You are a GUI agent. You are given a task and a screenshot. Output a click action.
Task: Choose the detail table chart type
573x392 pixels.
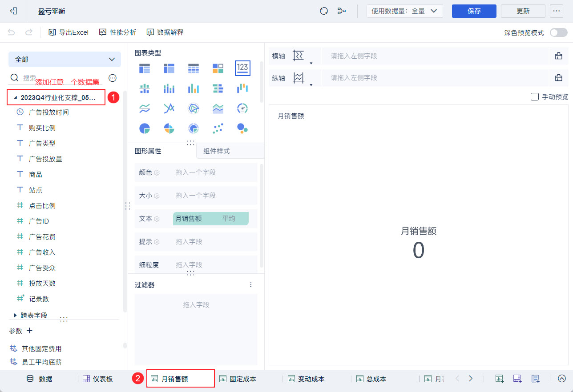coord(194,68)
